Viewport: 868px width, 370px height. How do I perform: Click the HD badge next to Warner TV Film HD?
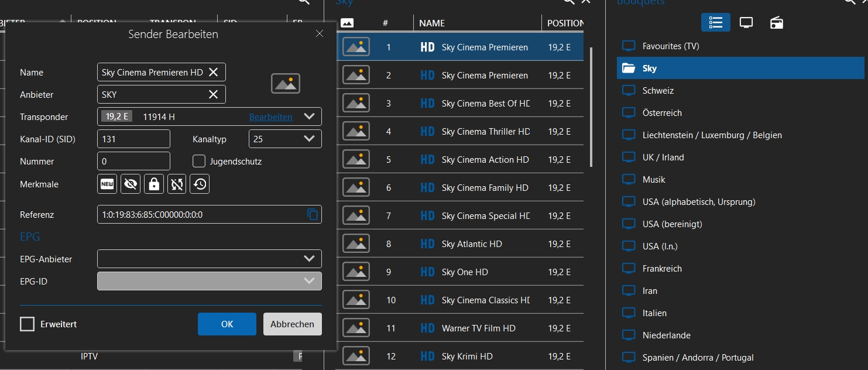tap(428, 328)
